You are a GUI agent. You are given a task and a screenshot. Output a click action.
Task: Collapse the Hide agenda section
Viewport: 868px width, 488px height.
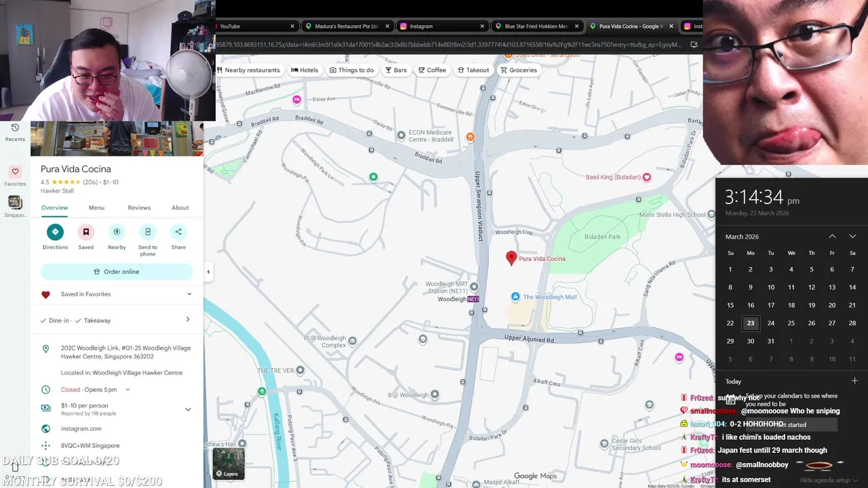click(829, 480)
